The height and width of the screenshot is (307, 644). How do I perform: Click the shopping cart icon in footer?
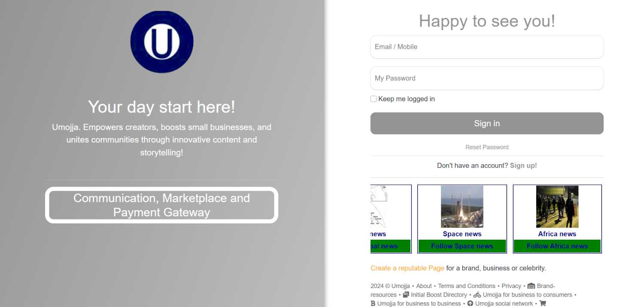543,304
